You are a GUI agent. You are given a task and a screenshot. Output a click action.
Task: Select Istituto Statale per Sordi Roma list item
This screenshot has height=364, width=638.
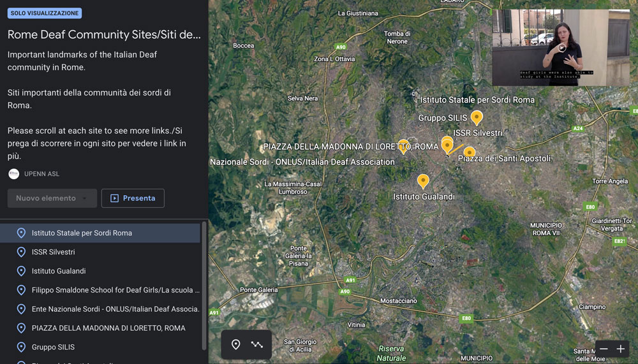point(100,233)
